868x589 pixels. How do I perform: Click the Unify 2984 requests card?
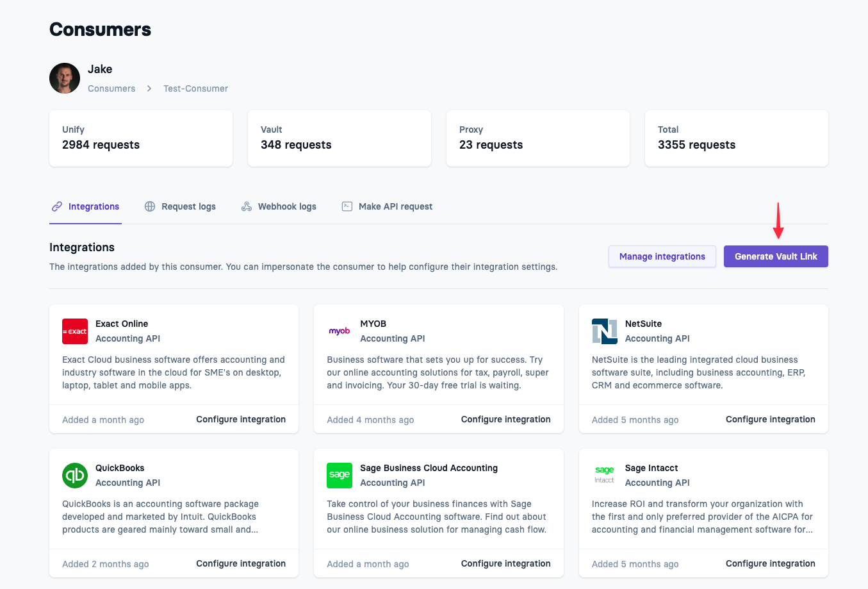point(141,138)
